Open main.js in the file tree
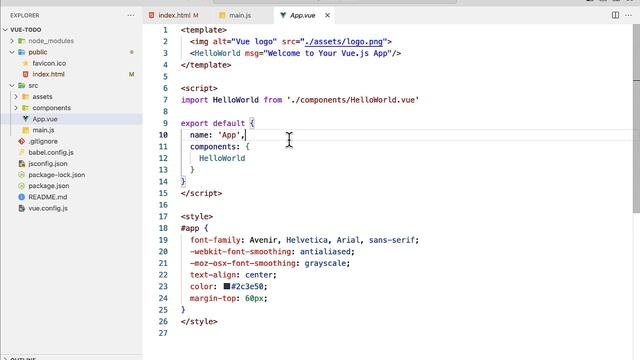Image resolution: width=640 pixels, height=360 pixels. pyautogui.click(x=43, y=130)
